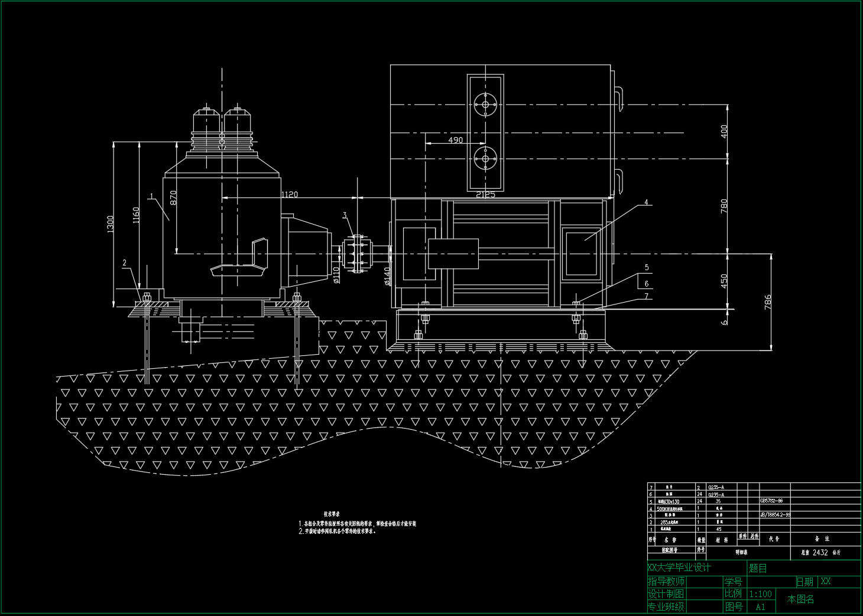Select the 2125 dimension text
Screen dimensions: 863x616
point(485,194)
